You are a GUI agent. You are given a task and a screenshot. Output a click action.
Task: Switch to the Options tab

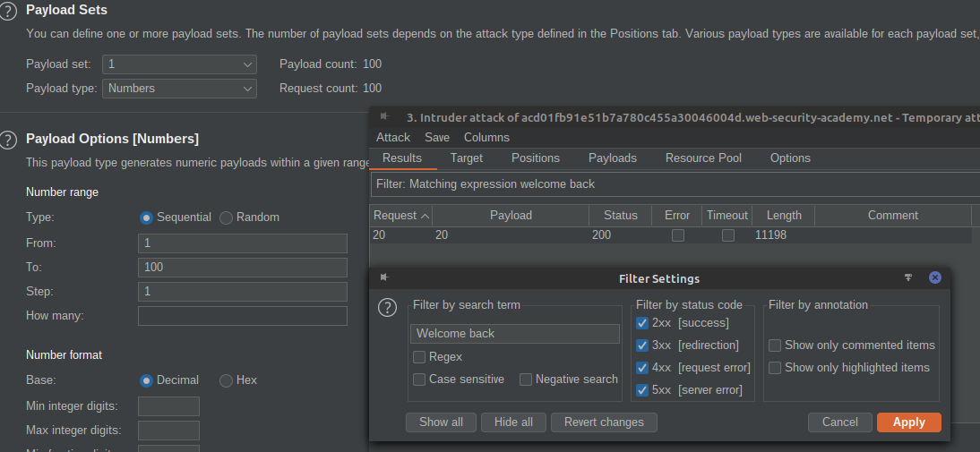pyautogui.click(x=790, y=158)
